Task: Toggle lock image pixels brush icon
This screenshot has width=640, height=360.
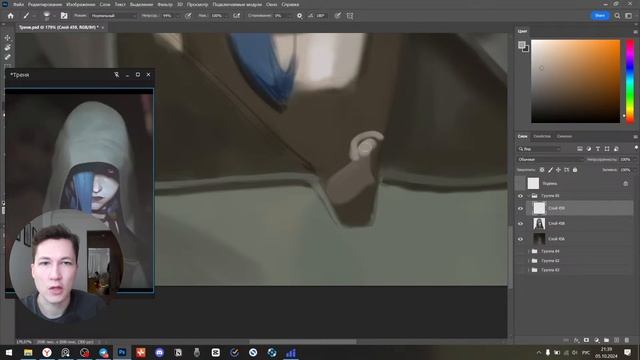Action: pos(550,170)
